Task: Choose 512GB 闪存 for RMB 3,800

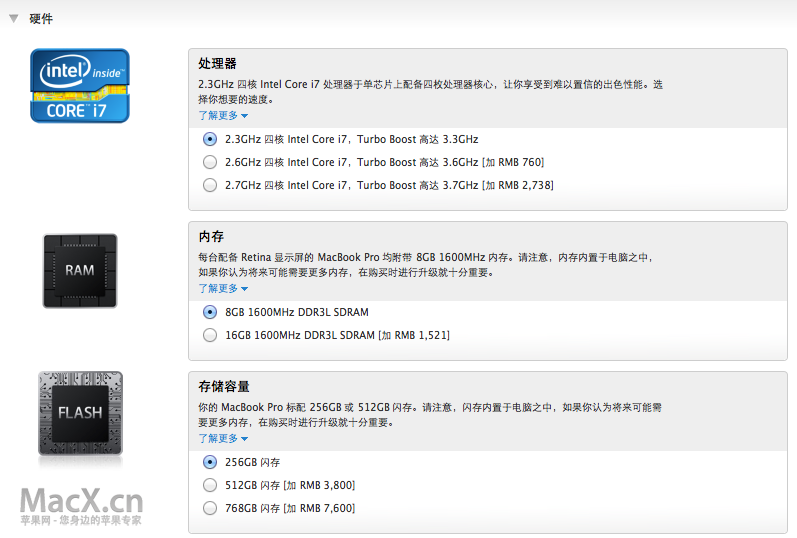Action: 209,485
